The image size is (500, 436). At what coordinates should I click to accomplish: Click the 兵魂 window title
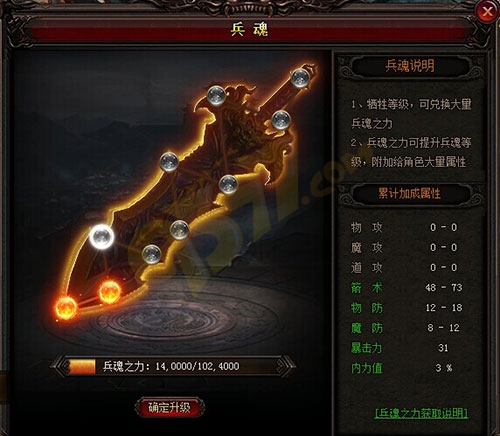click(249, 30)
